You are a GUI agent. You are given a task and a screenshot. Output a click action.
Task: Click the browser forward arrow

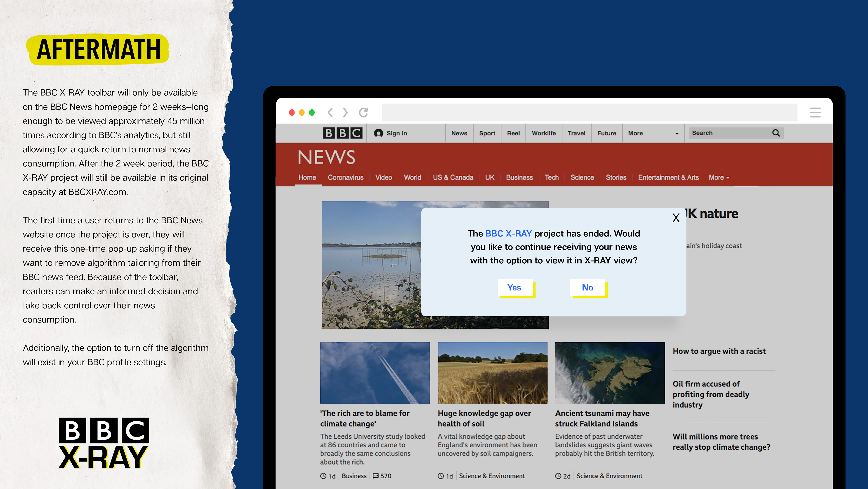(x=345, y=112)
